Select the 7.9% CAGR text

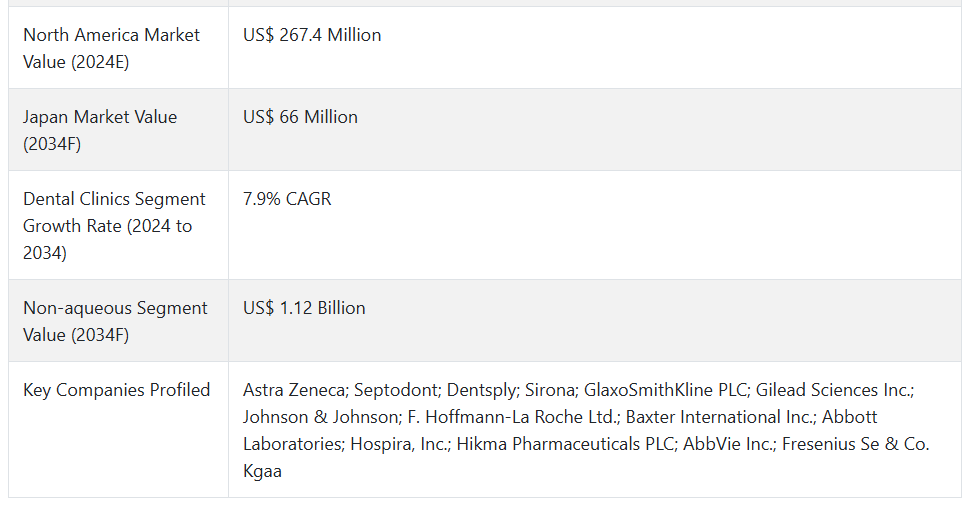[x=287, y=199]
